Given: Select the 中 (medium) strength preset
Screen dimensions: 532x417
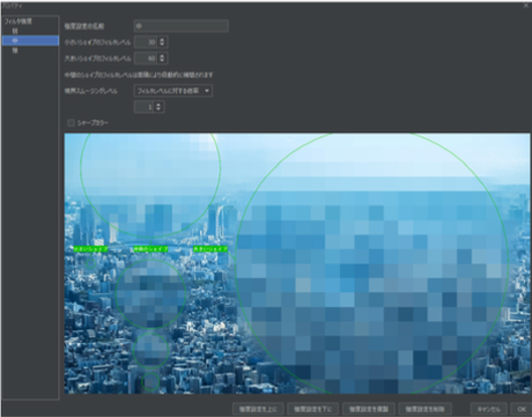Looking at the screenshot, I should [30, 41].
